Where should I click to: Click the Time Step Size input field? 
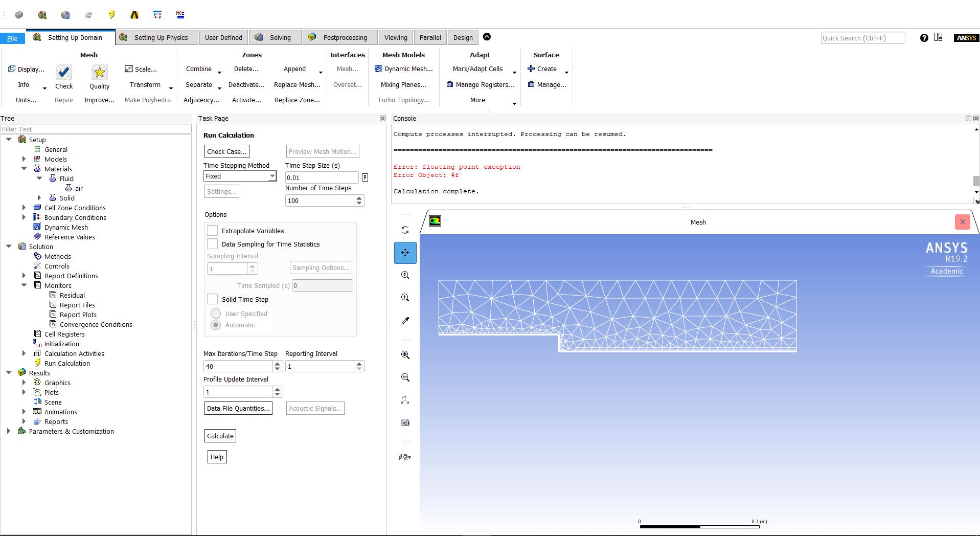[322, 177]
